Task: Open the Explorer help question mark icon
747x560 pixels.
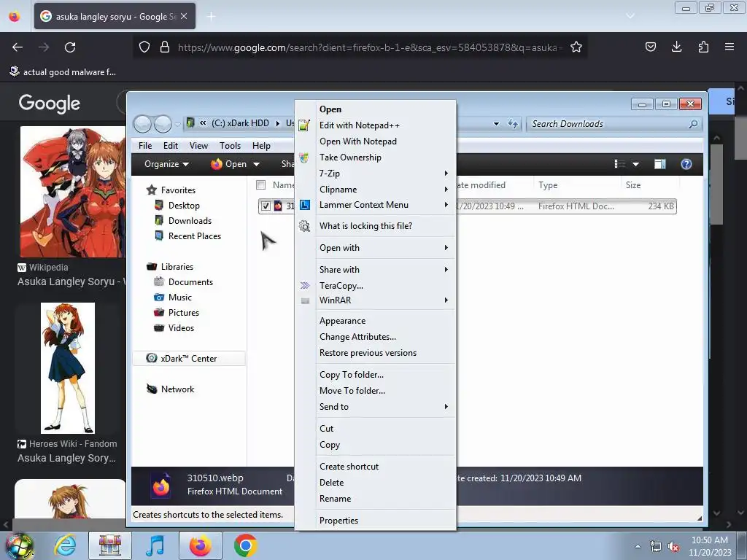Action: click(686, 164)
